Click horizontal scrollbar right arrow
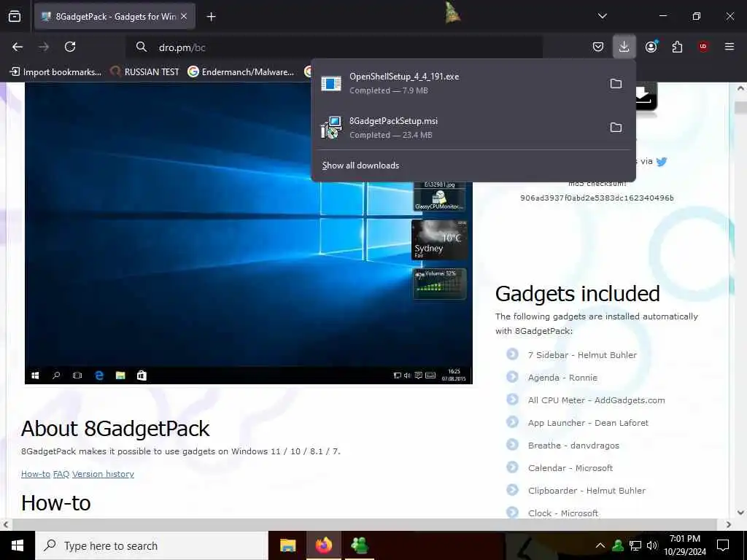 coord(729,524)
